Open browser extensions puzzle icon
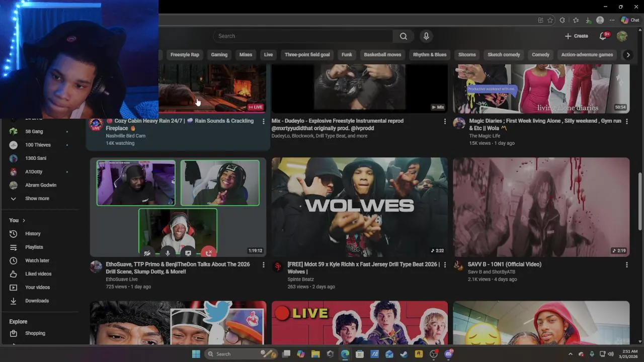This screenshot has width=644, height=362. (562, 20)
